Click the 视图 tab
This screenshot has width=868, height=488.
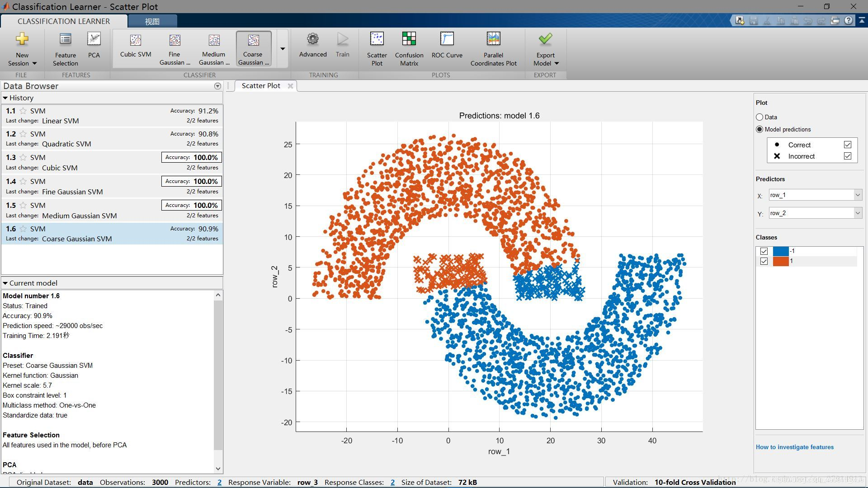click(x=151, y=21)
